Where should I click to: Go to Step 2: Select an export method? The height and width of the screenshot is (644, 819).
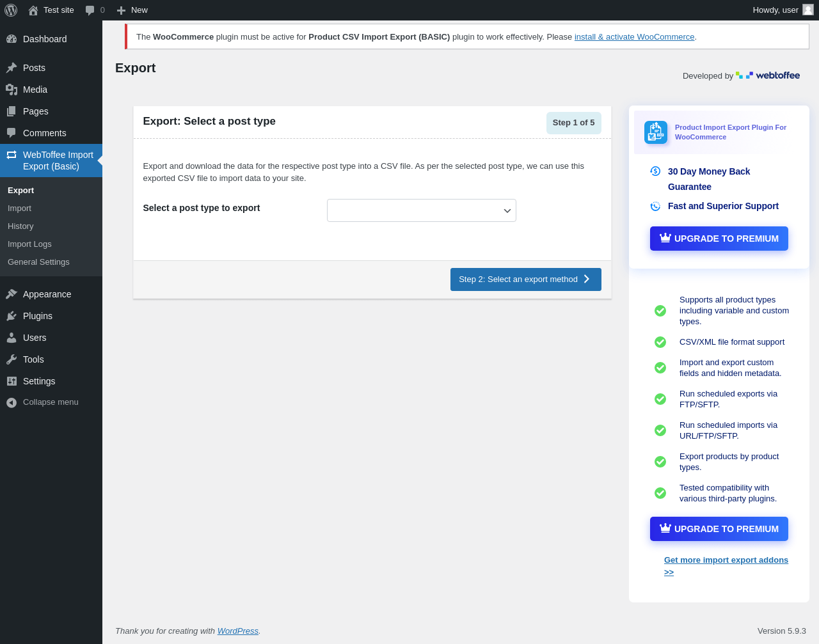click(526, 279)
